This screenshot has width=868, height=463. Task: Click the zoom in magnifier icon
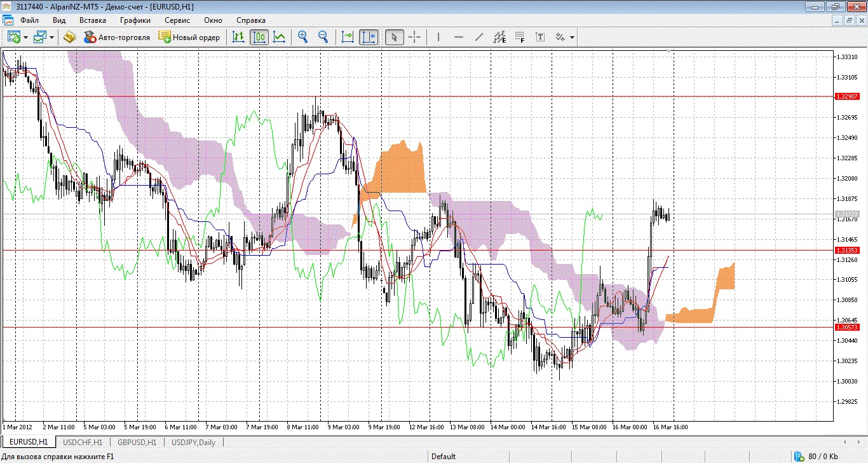303,37
